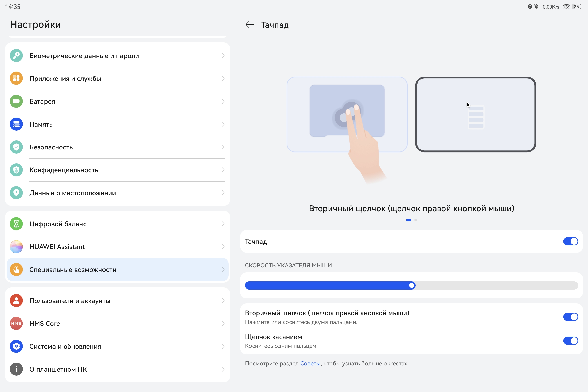This screenshot has height=392, width=588.
Task: Tap the info icon for О планшетном ПК
Action: point(16,369)
